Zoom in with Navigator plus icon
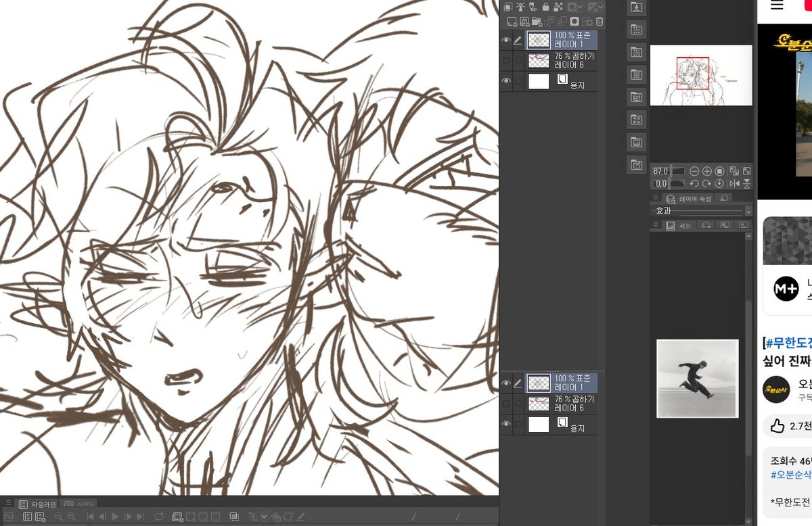 [x=707, y=171]
